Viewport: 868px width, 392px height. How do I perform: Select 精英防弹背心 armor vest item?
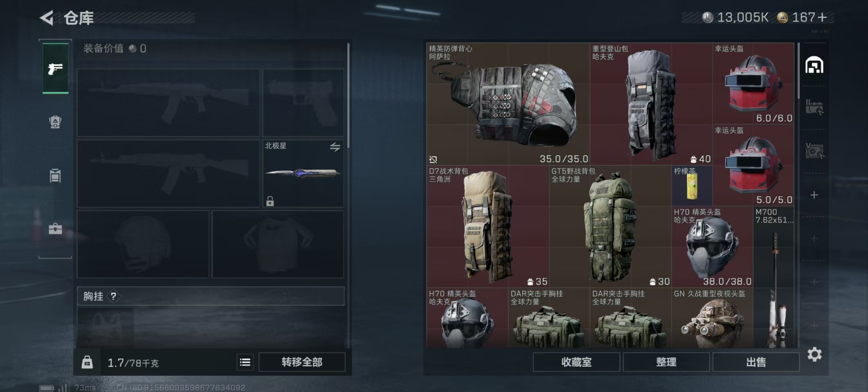click(508, 104)
